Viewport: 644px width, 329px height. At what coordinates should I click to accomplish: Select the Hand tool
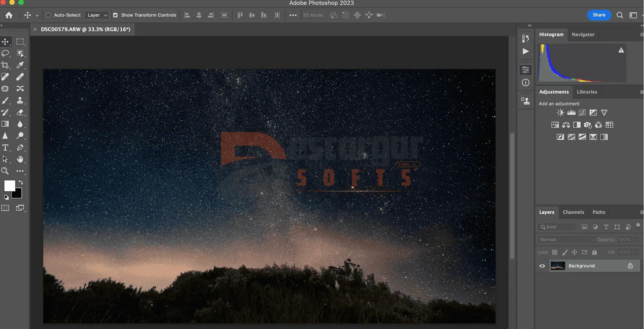pos(20,159)
